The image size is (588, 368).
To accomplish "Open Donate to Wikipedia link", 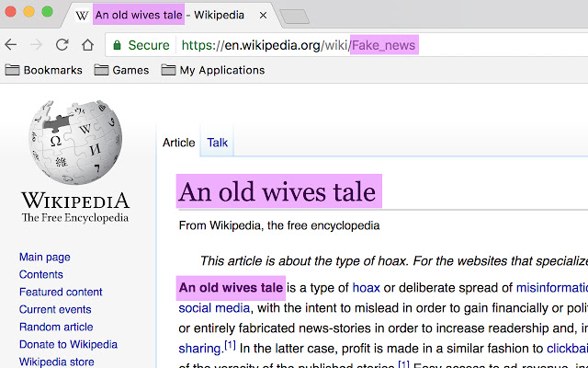I will pyautogui.click(x=68, y=344).
